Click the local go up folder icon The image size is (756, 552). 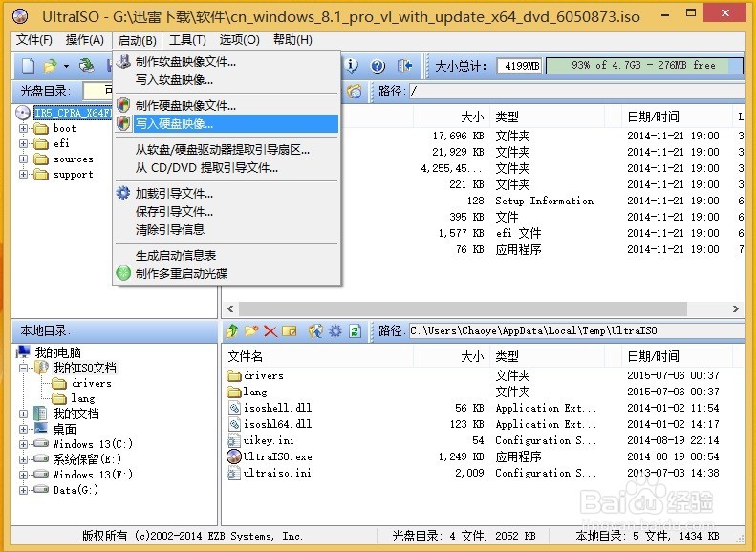[x=232, y=330]
